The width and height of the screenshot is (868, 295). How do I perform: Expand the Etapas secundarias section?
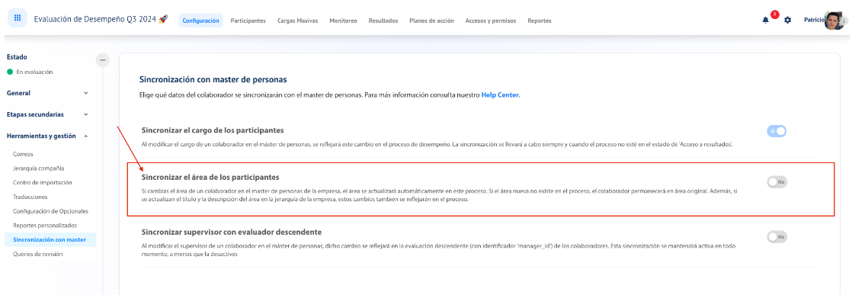point(47,114)
